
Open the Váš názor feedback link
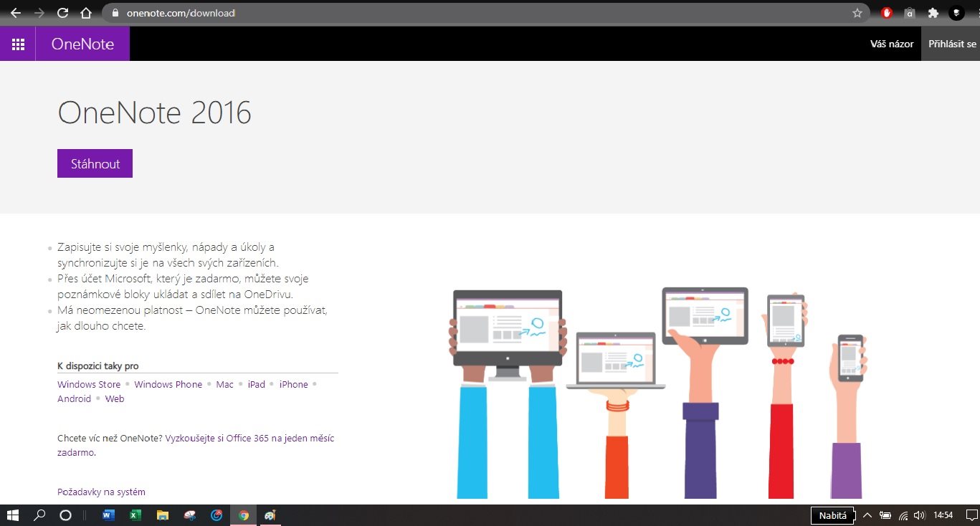click(892, 44)
